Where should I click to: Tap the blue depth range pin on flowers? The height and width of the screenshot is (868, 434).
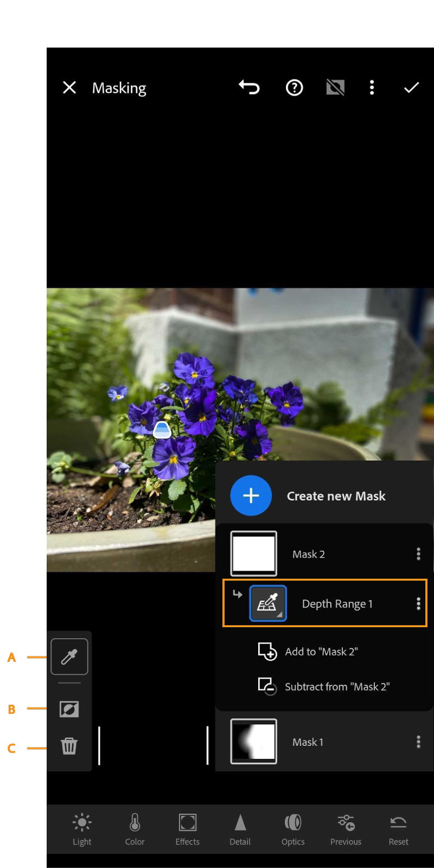(x=162, y=430)
